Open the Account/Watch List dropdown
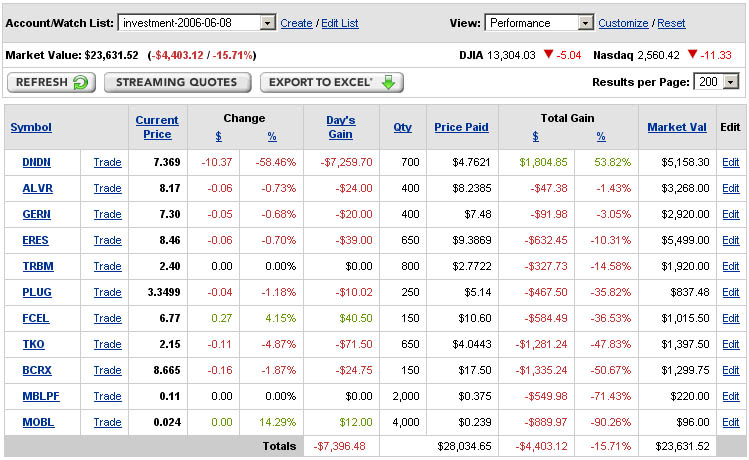This screenshot has width=749, height=460. tap(267, 23)
